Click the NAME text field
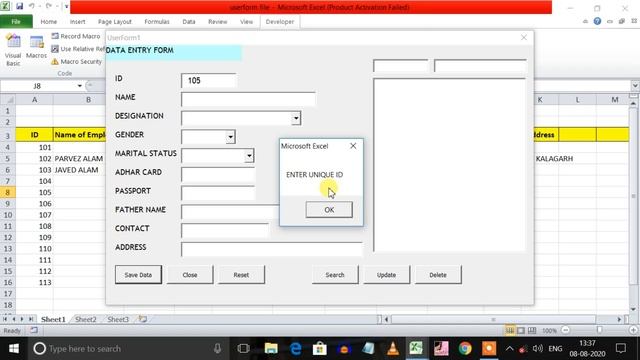The width and height of the screenshot is (640, 360). click(248, 99)
